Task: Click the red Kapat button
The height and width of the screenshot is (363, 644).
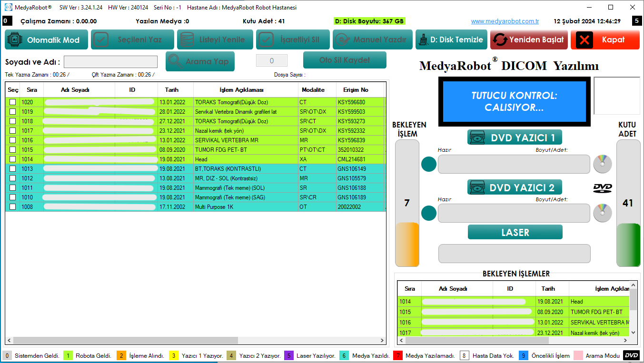Action: tap(605, 40)
